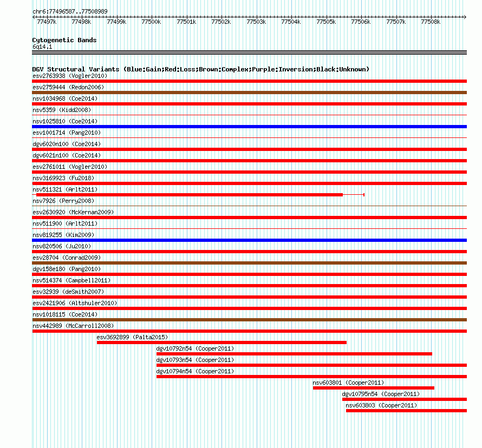Open the esv28704 (Conrad2009) label
Screen dimensions: 482x448
click(67, 258)
